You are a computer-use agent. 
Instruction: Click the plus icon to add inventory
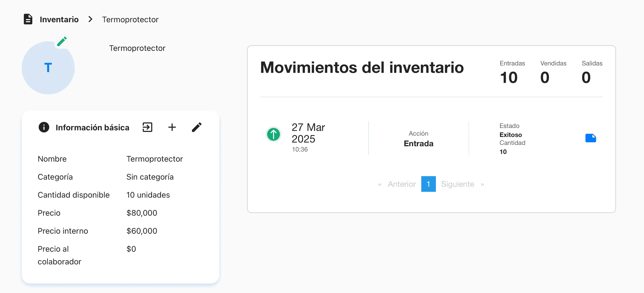172,127
